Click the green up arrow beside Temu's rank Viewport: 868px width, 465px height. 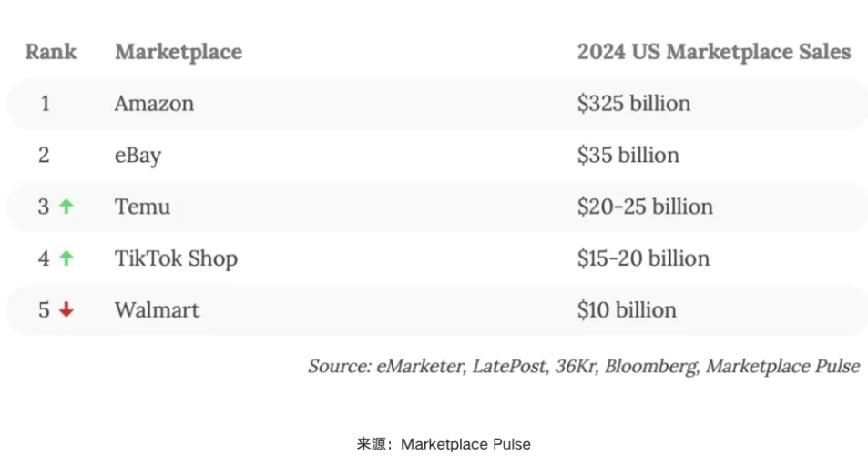[x=66, y=207]
